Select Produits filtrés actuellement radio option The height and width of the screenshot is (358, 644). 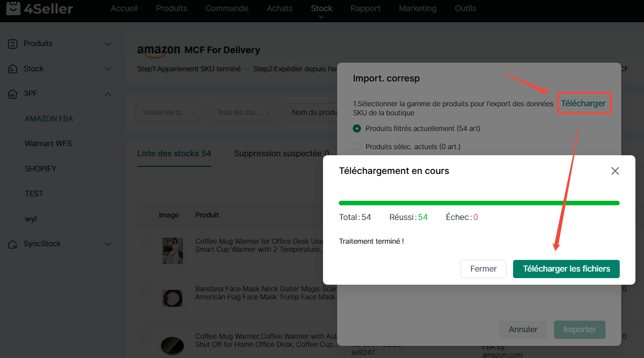tap(357, 128)
